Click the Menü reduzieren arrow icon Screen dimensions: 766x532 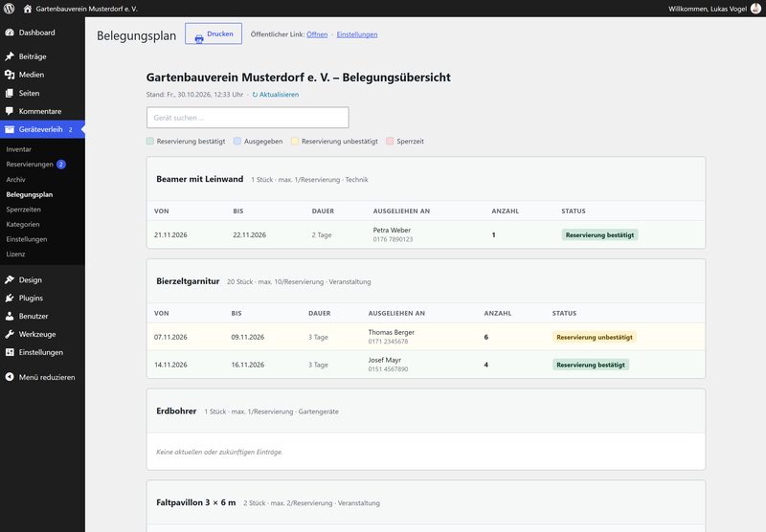coord(10,377)
